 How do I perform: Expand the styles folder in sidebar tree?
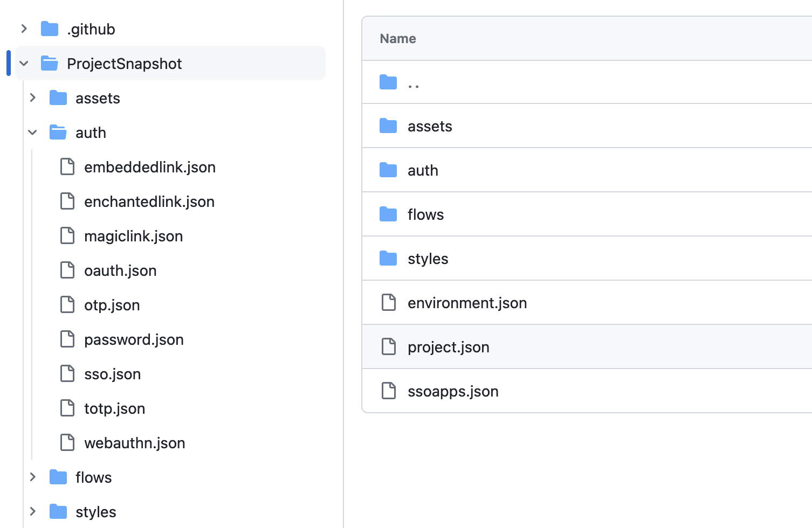click(x=33, y=512)
